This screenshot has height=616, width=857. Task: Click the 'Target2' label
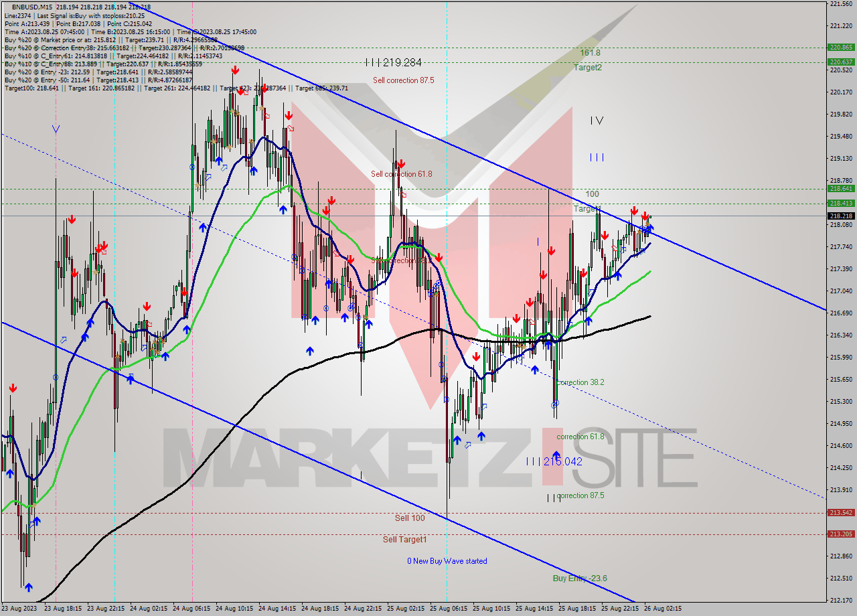click(x=587, y=68)
